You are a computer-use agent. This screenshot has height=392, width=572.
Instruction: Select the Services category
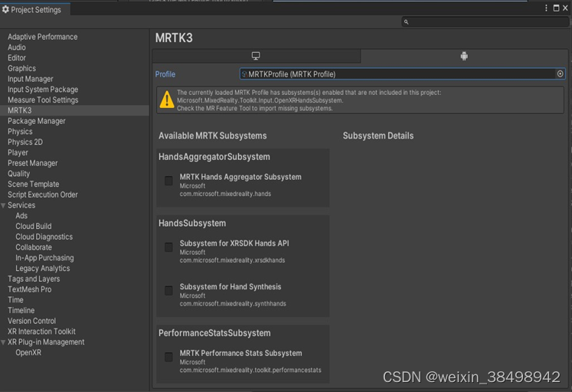(x=21, y=205)
